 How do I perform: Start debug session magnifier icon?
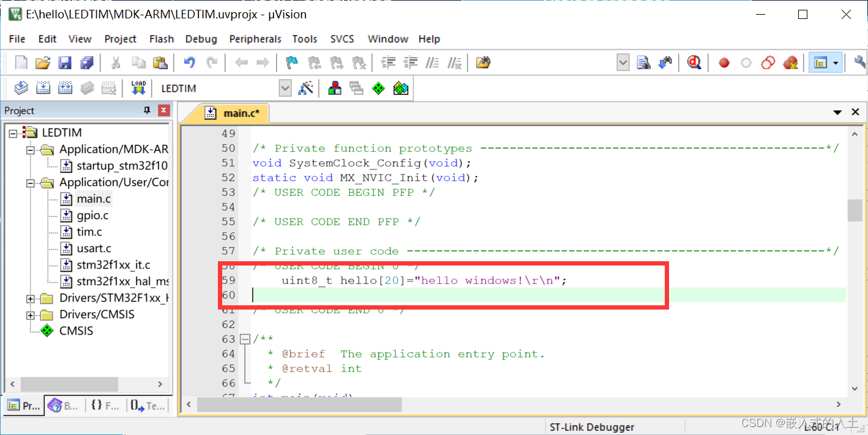pos(694,62)
